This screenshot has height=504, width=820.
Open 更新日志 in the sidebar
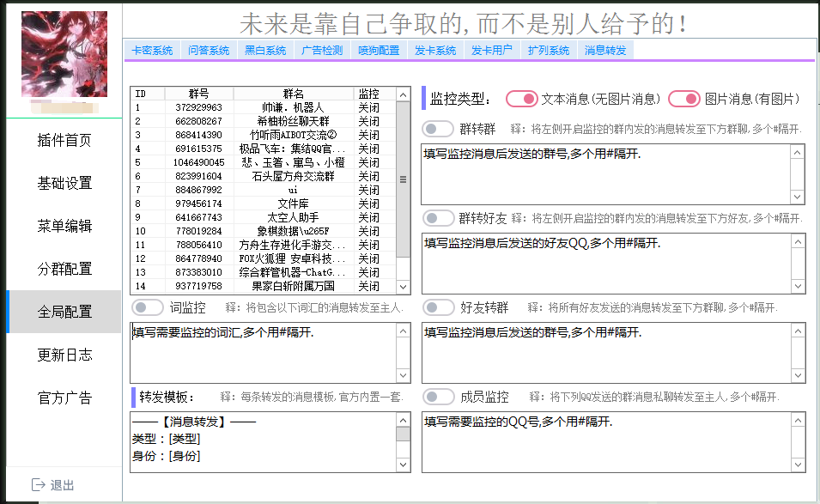click(64, 355)
